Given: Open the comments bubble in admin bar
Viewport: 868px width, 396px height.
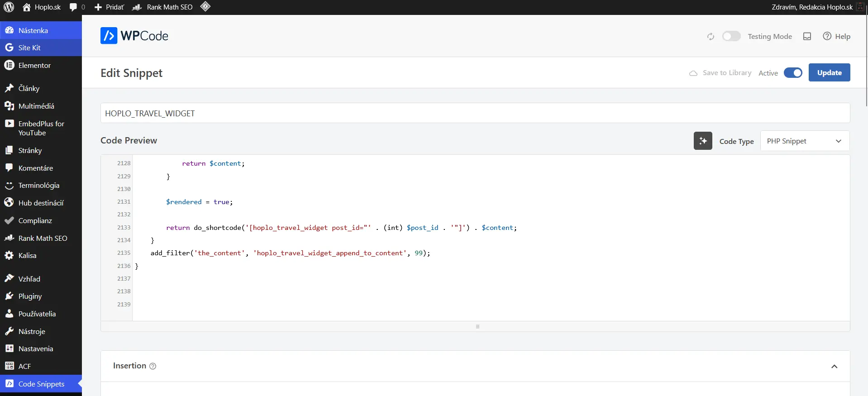Looking at the screenshot, I should coord(76,7).
